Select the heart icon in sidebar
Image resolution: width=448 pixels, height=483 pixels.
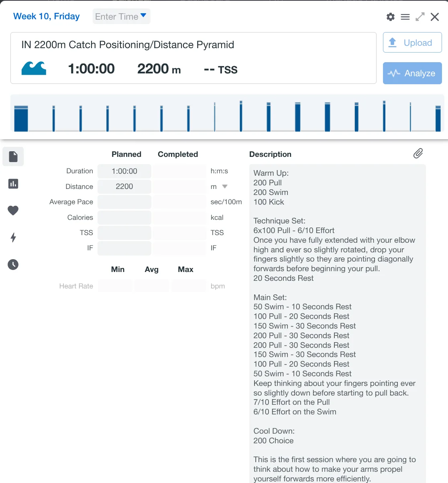[x=13, y=210]
